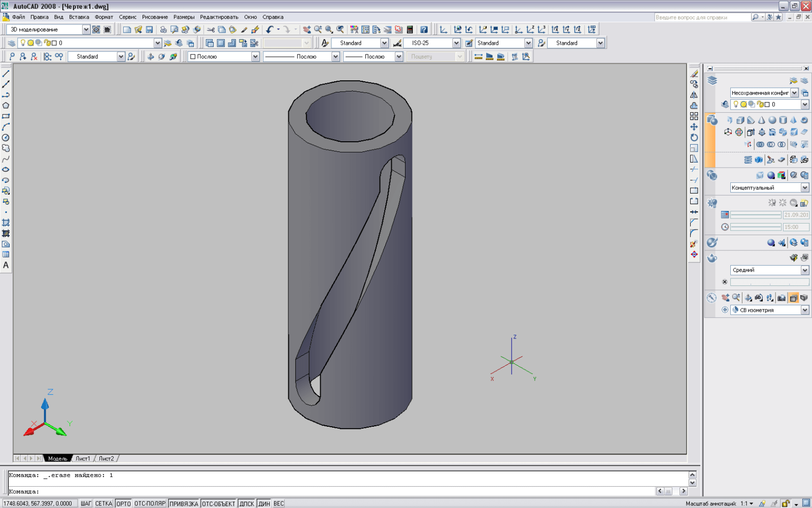
Task: Open the СВ изометрия view dropdown
Action: point(805,310)
